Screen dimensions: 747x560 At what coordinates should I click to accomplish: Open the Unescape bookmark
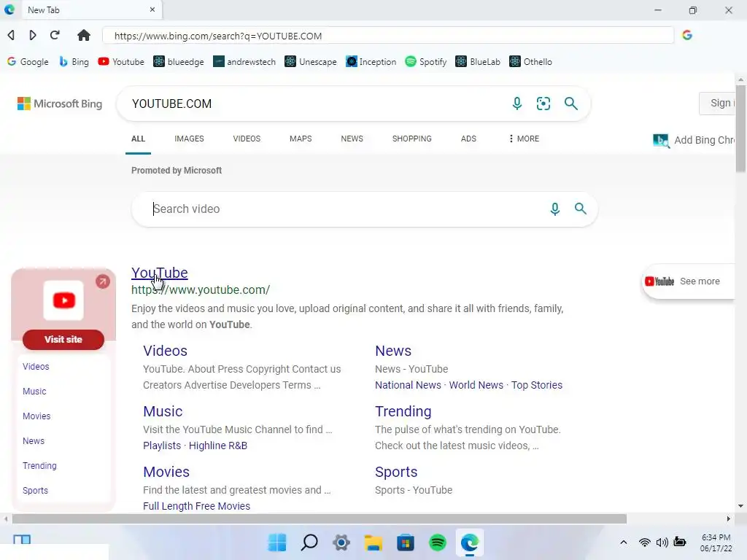pyautogui.click(x=311, y=62)
